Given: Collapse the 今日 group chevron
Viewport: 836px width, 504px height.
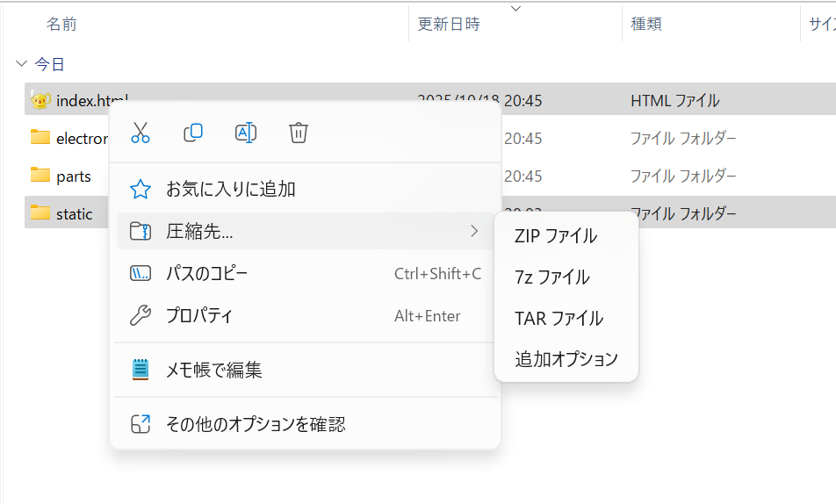Looking at the screenshot, I should 21,64.
